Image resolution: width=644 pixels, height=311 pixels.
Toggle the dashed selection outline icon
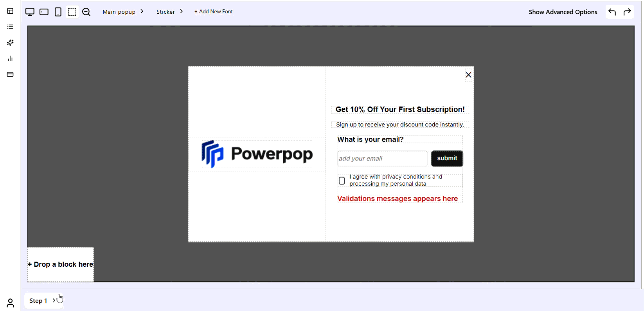click(x=72, y=12)
